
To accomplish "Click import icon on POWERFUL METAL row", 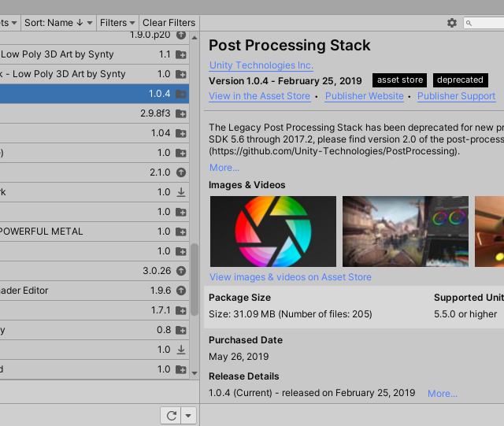I will click(x=181, y=232).
